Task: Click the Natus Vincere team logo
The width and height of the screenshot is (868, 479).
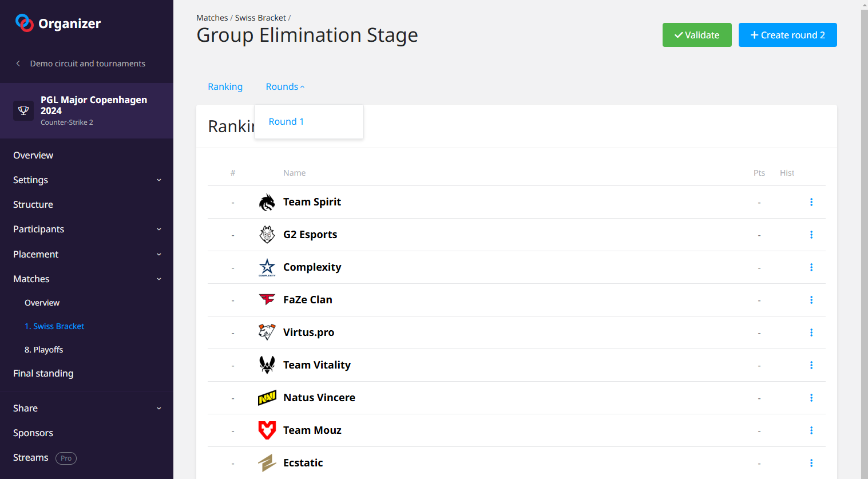Action: click(267, 398)
